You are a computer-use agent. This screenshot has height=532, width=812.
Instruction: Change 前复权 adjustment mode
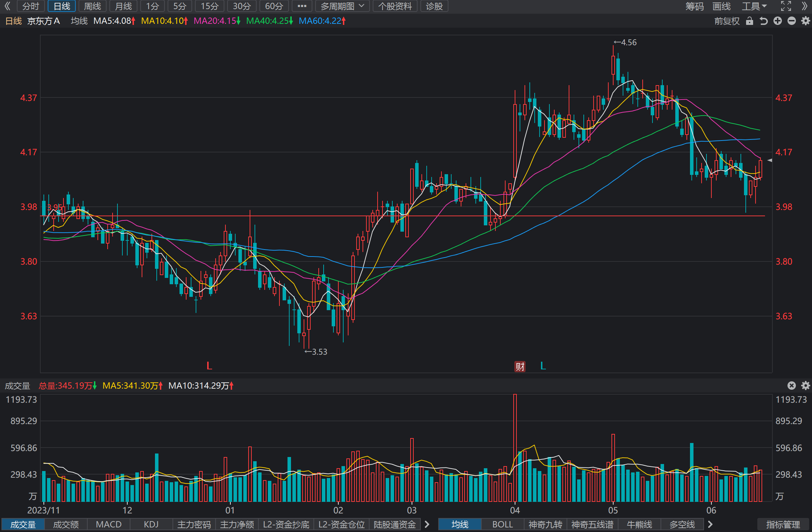click(x=727, y=21)
